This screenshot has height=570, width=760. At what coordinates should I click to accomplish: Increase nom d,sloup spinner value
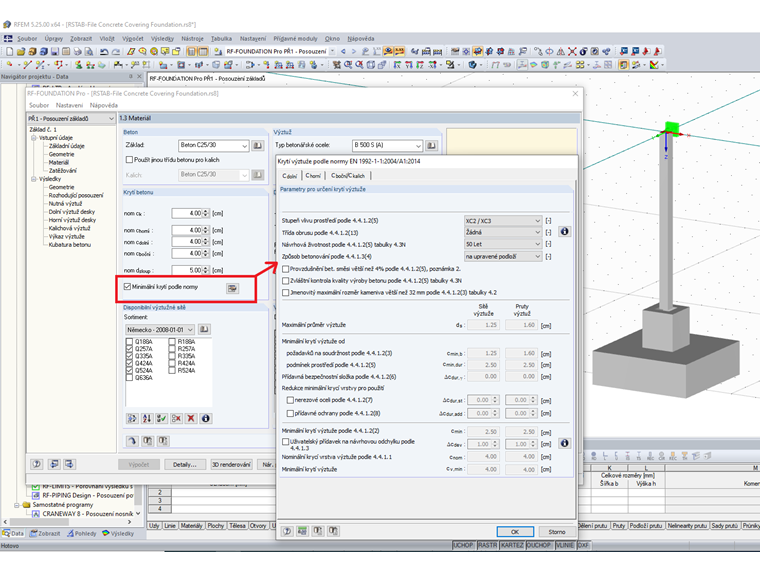coord(206,268)
